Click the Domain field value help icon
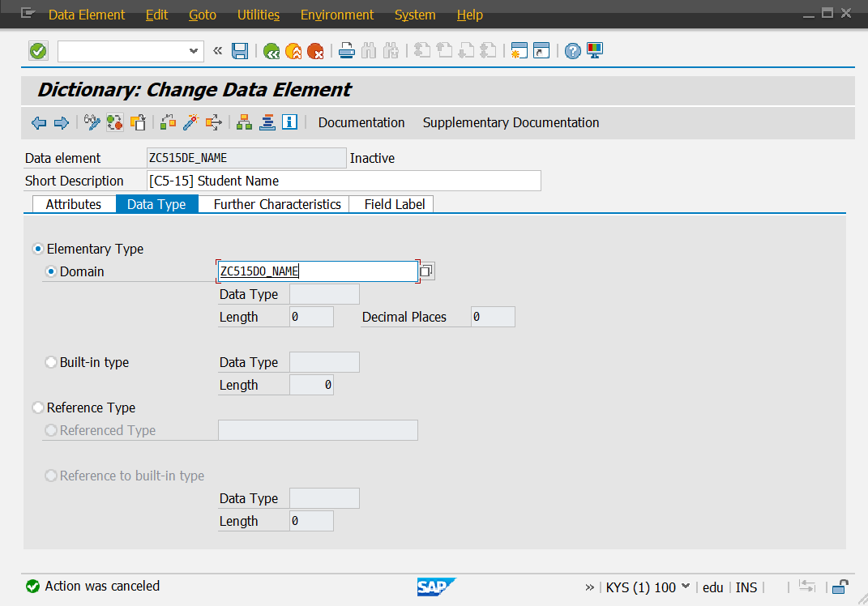Screen dimensions: 868x606 coord(426,271)
